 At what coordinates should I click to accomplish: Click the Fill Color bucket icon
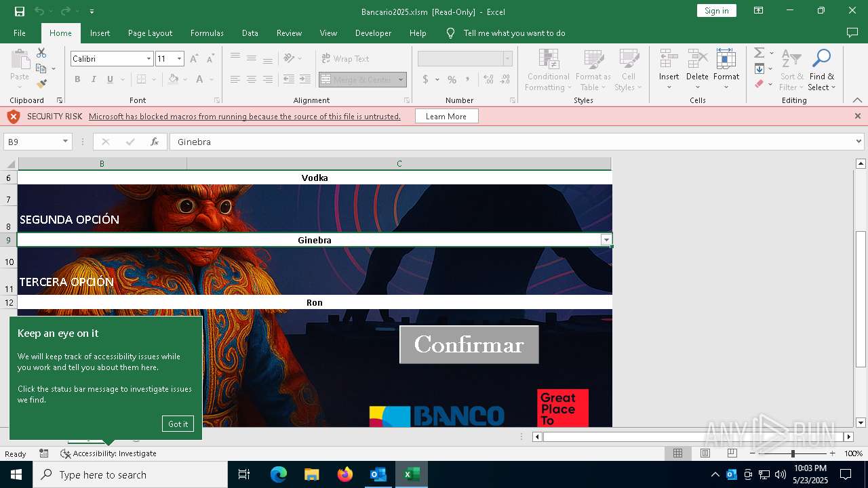coord(174,79)
